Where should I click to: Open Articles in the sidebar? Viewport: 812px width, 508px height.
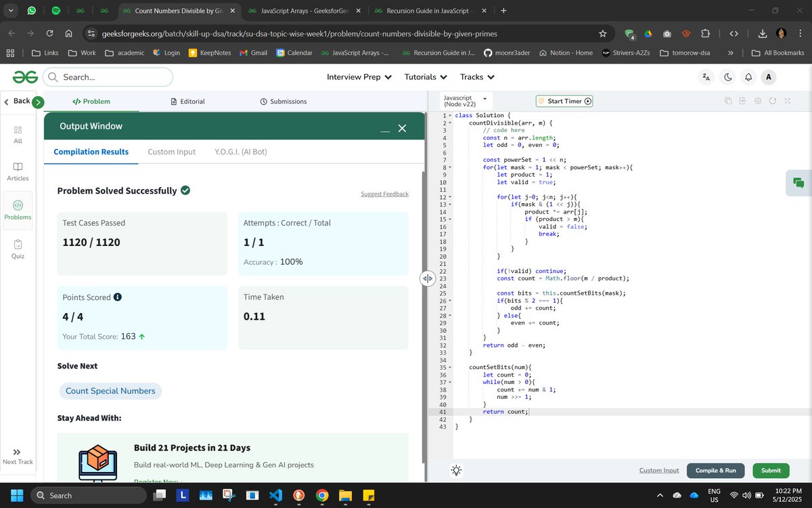click(x=18, y=171)
